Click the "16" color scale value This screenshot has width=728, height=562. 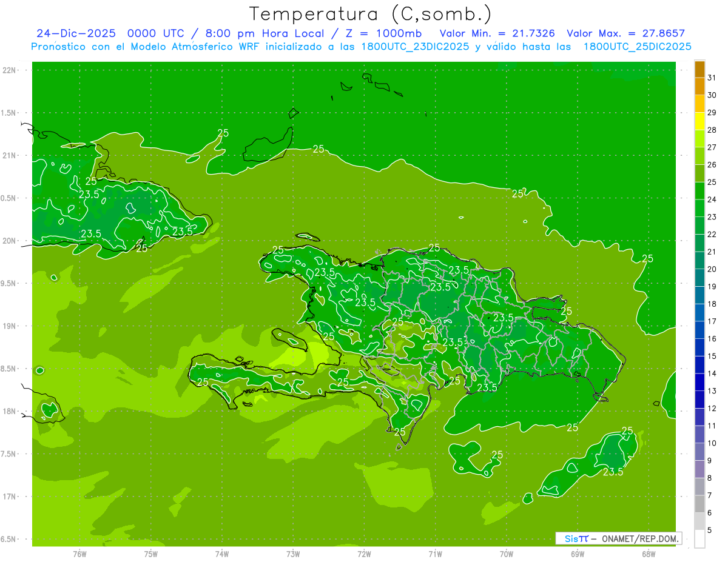click(x=712, y=339)
